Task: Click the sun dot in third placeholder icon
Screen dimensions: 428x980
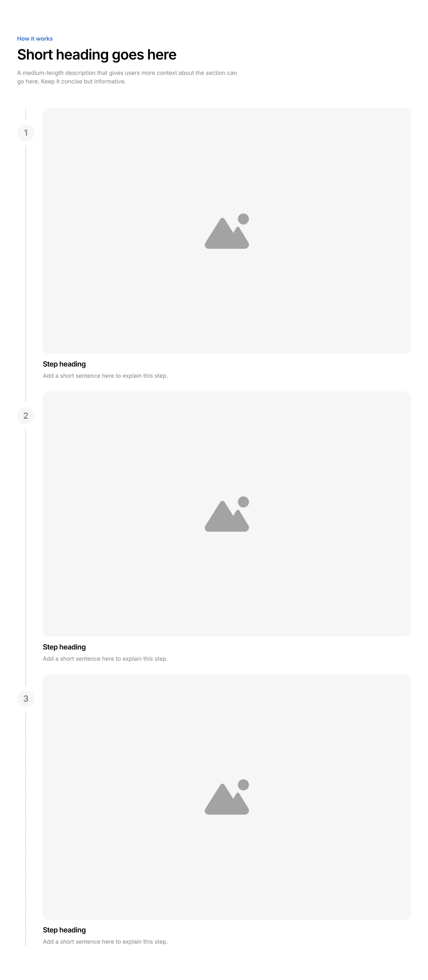Action: coord(243,784)
